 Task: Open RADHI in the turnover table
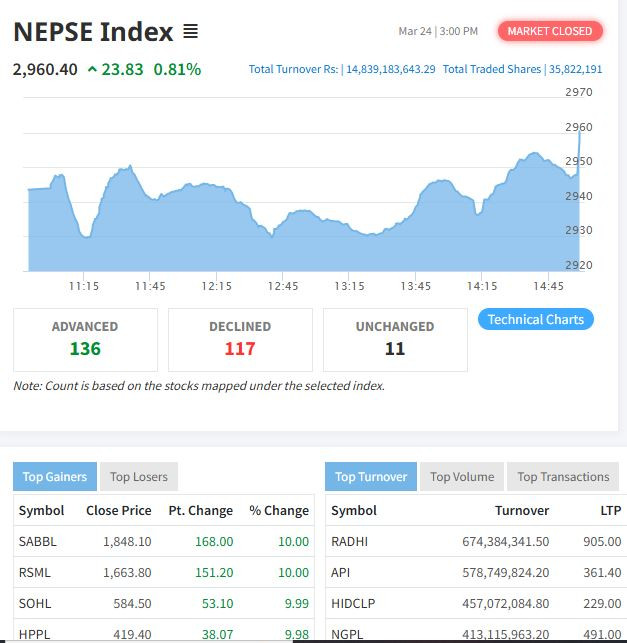click(349, 541)
